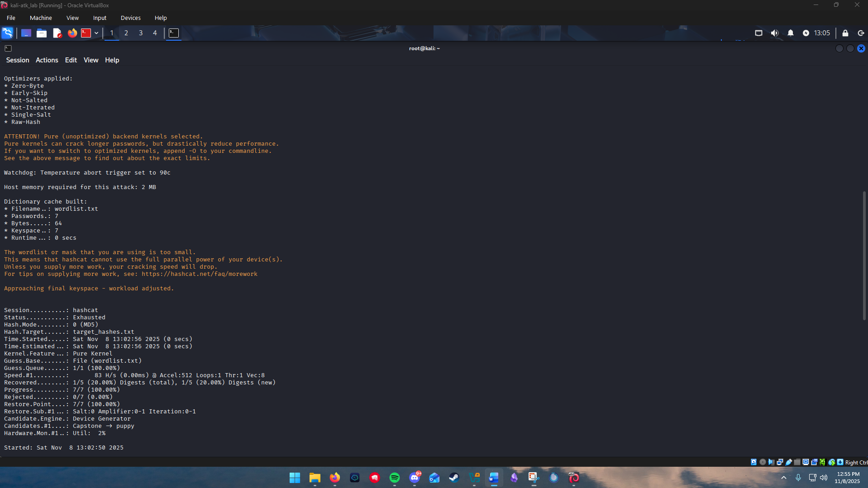Click VirtualBox CPU execution indicator

[823, 462]
